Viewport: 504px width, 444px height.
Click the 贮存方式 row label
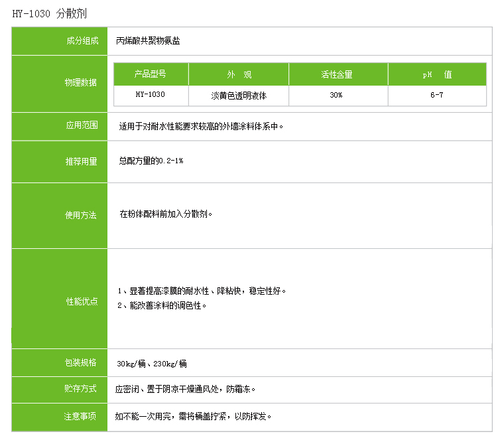coord(81,389)
